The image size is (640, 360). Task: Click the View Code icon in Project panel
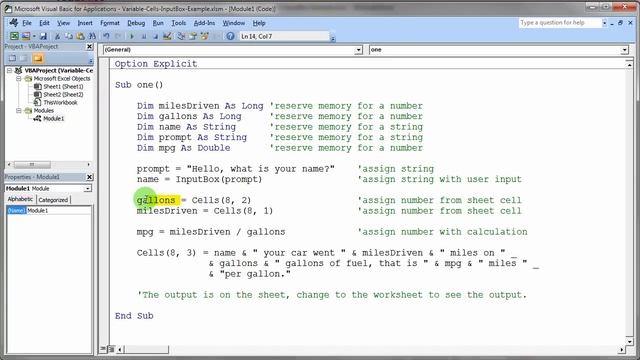tap(12, 58)
